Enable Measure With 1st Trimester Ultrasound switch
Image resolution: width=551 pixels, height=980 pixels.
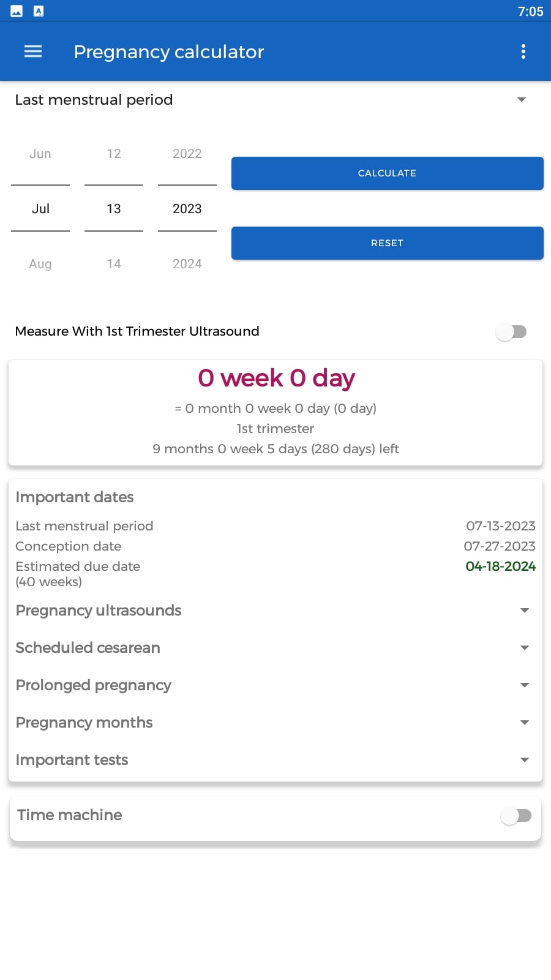[x=511, y=332]
